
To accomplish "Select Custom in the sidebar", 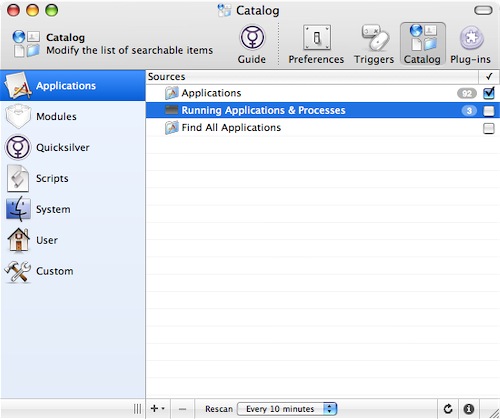I will 73,271.
